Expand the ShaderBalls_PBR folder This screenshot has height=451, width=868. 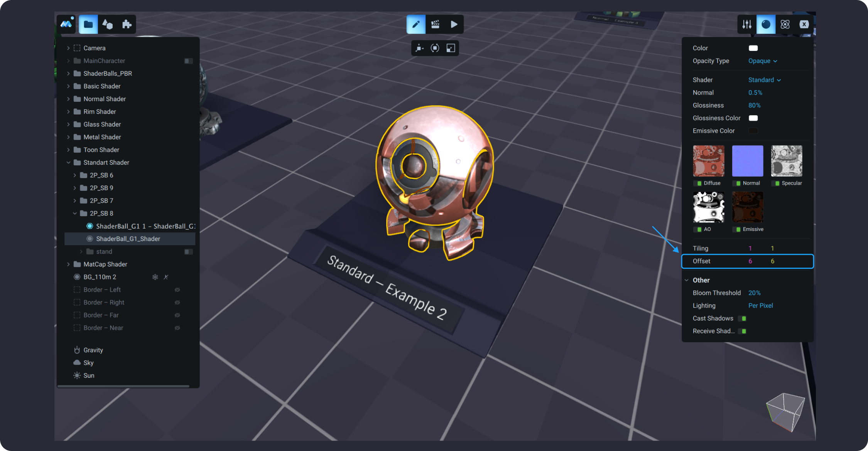[x=68, y=74]
